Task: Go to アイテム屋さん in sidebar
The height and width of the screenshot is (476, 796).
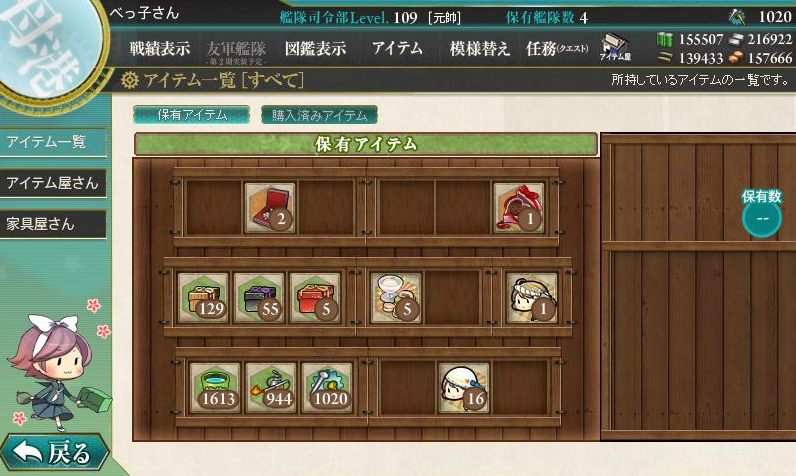Action: 53,183
